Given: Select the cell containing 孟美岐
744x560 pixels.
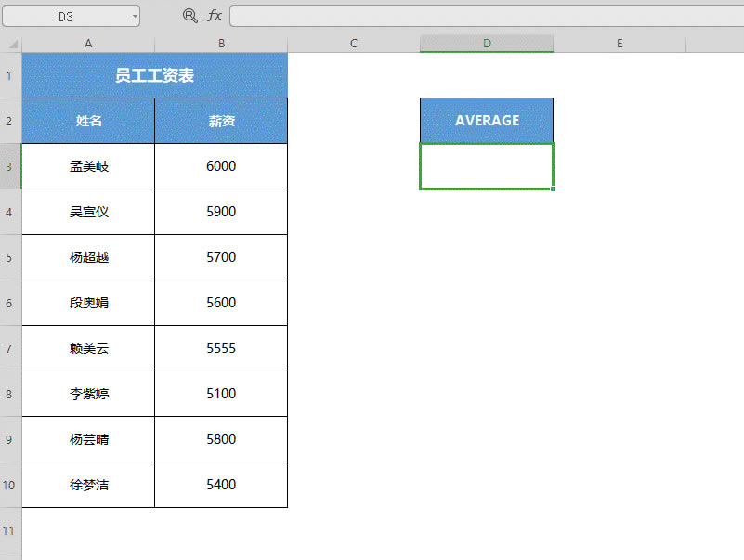Looking at the screenshot, I should pos(88,166).
